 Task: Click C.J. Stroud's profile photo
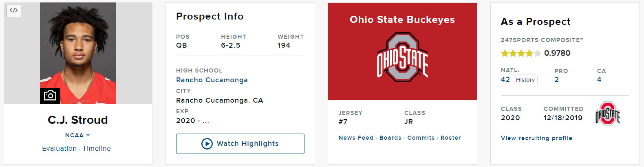click(x=78, y=53)
